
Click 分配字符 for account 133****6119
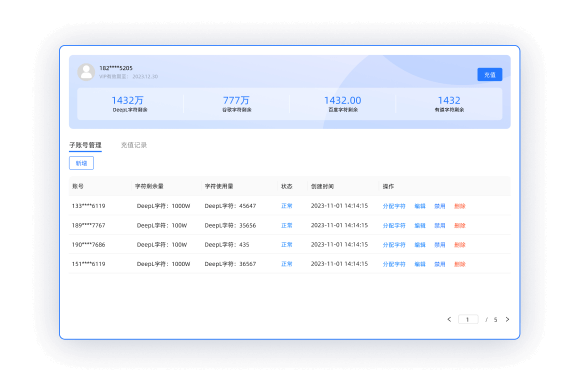point(394,206)
